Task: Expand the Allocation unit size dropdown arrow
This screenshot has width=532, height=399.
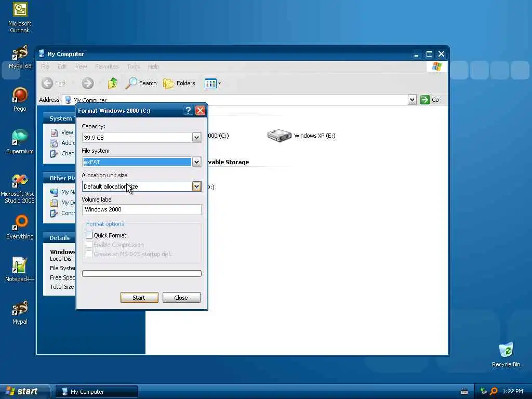Action: coord(196,187)
